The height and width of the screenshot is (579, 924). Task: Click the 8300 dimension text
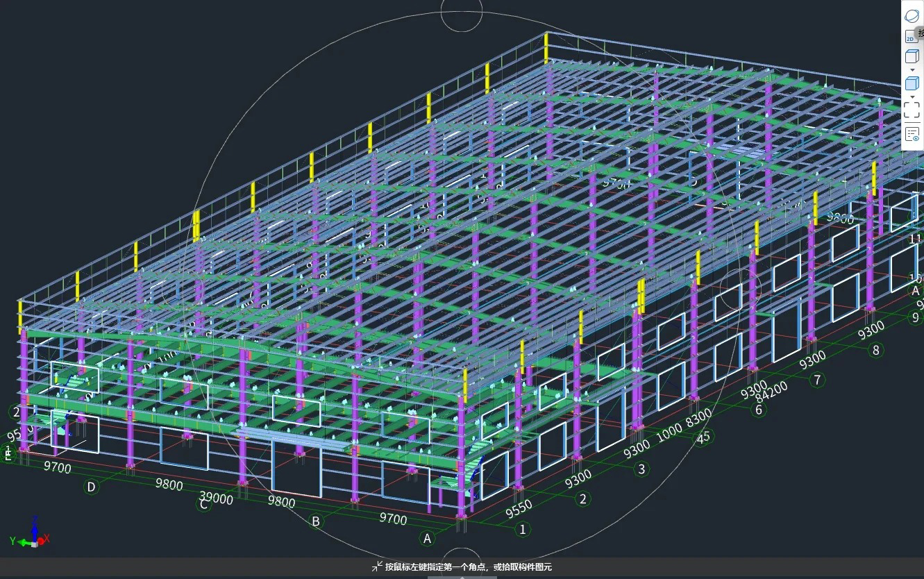coord(699,419)
